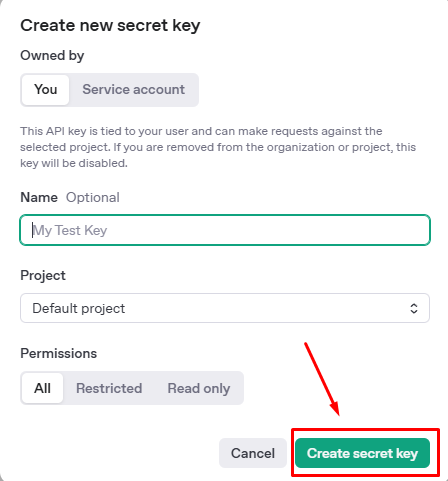Switch ownership to Service account
The width and height of the screenshot is (448, 481).
(x=133, y=90)
